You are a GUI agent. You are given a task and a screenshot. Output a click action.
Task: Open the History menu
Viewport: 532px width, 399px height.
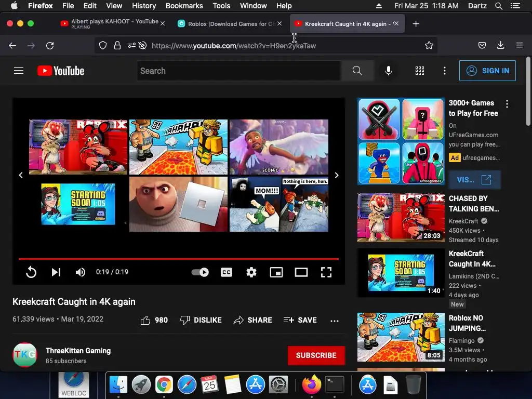[x=144, y=6]
